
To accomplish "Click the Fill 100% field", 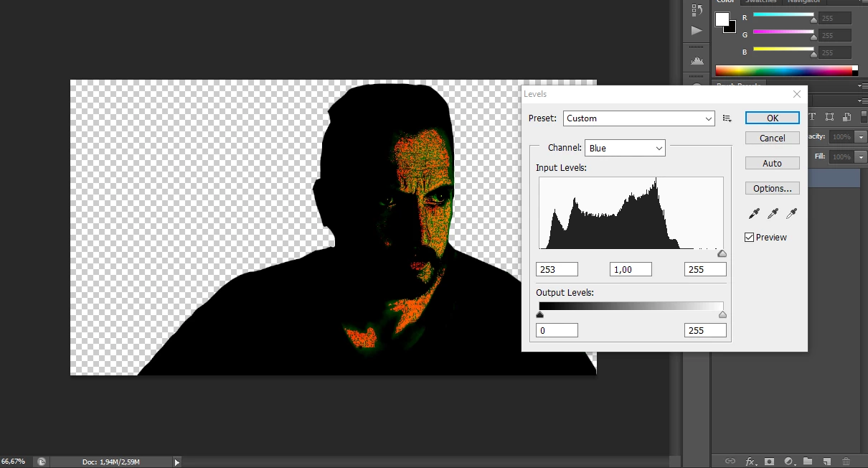I will tap(841, 156).
